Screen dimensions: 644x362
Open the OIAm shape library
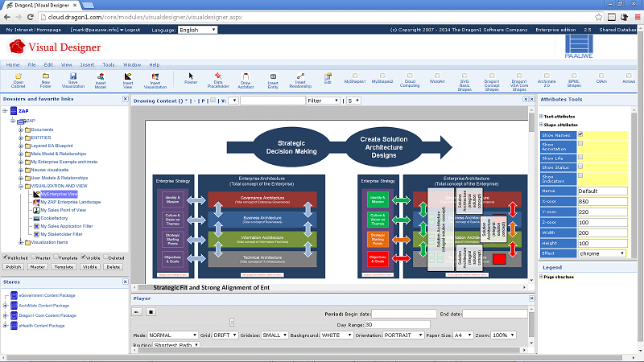point(601,78)
